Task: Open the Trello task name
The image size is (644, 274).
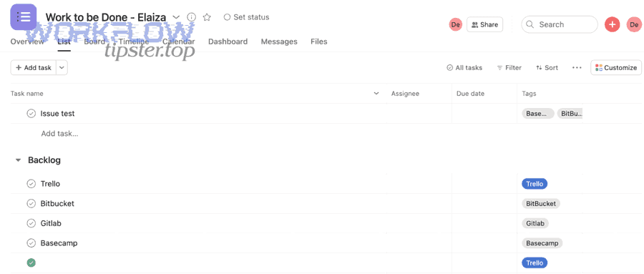Action: pyautogui.click(x=51, y=184)
